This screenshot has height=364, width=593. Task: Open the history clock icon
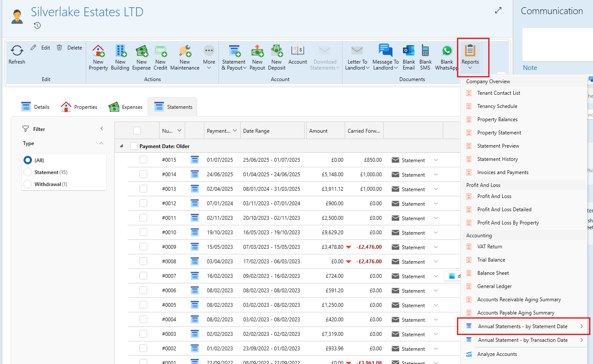(38, 26)
